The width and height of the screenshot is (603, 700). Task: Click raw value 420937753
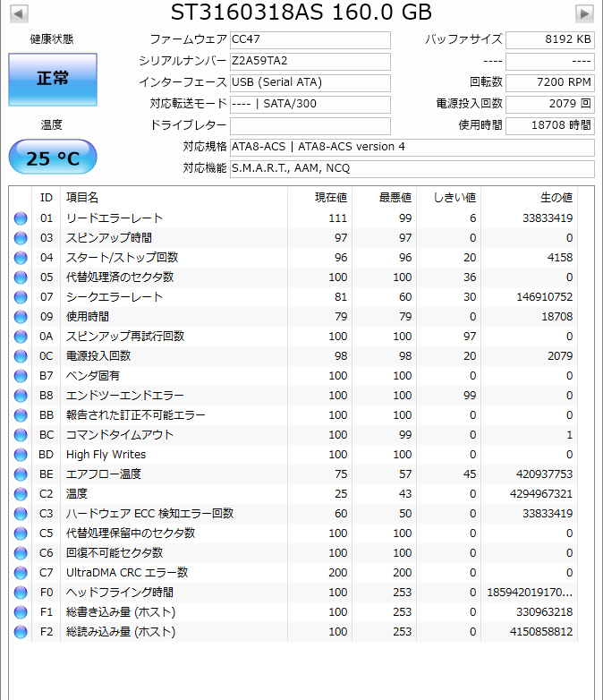545,474
